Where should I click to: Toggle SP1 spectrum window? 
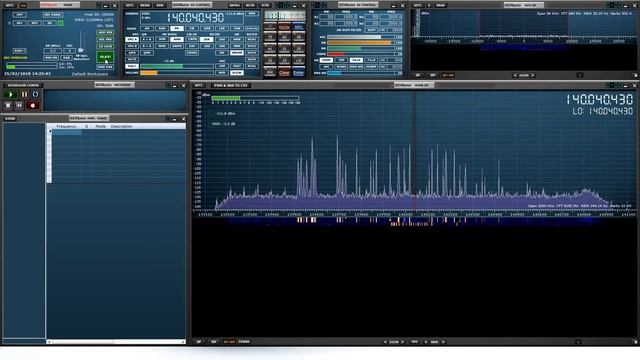click(x=19, y=23)
